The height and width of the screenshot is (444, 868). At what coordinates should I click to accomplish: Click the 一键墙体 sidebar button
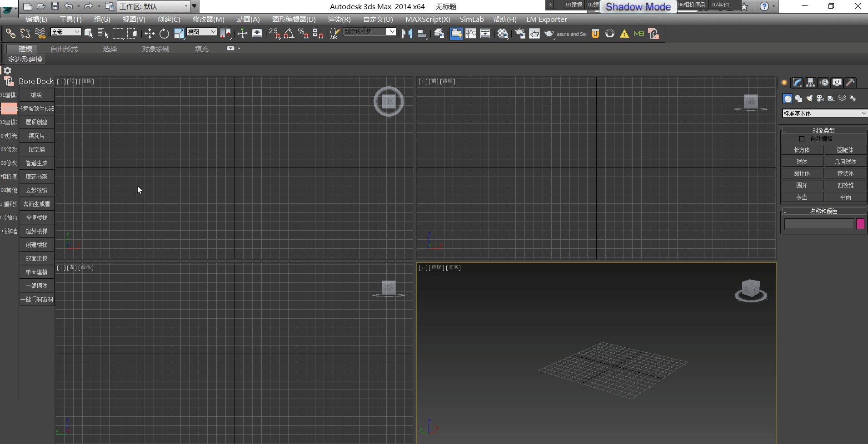36,285
